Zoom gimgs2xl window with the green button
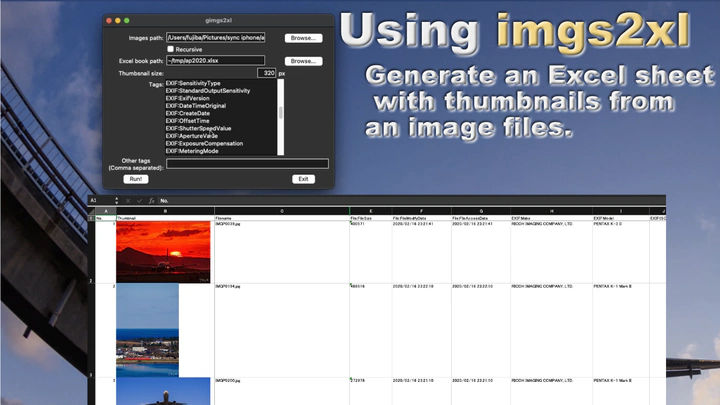Image resolution: width=720 pixels, height=405 pixels. [127, 20]
